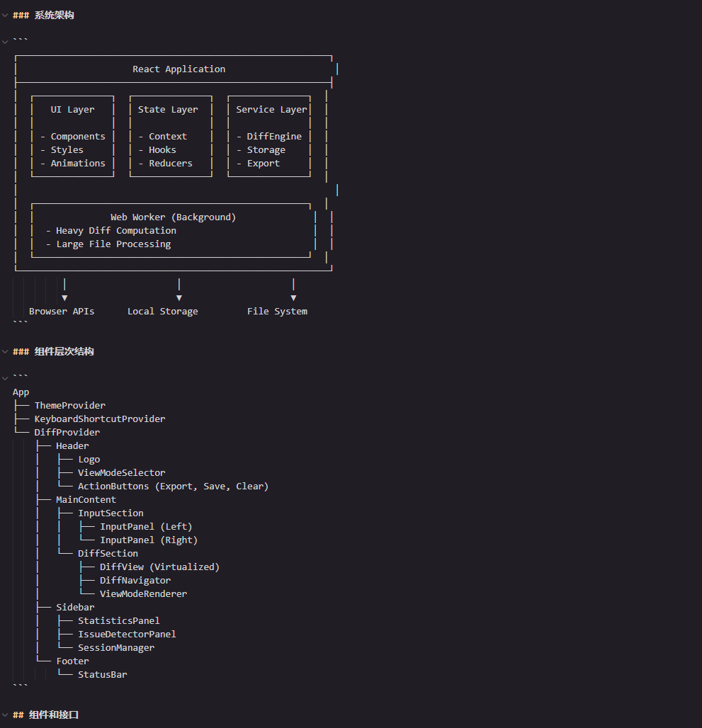
Task: Click the InputPanel (Right) line
Action: [x=149, y=540]
